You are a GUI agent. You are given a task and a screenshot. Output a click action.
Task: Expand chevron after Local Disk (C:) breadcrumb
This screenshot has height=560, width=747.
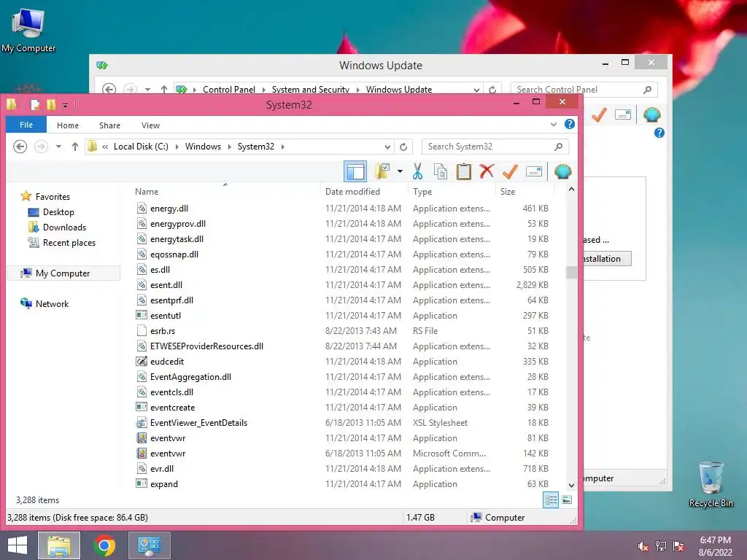click(x=177, y=147)
